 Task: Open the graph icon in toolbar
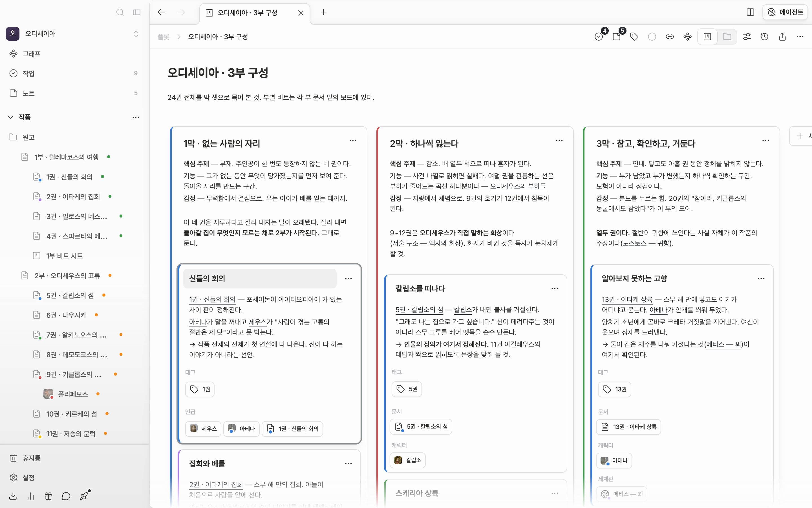(x=687, y=37)
